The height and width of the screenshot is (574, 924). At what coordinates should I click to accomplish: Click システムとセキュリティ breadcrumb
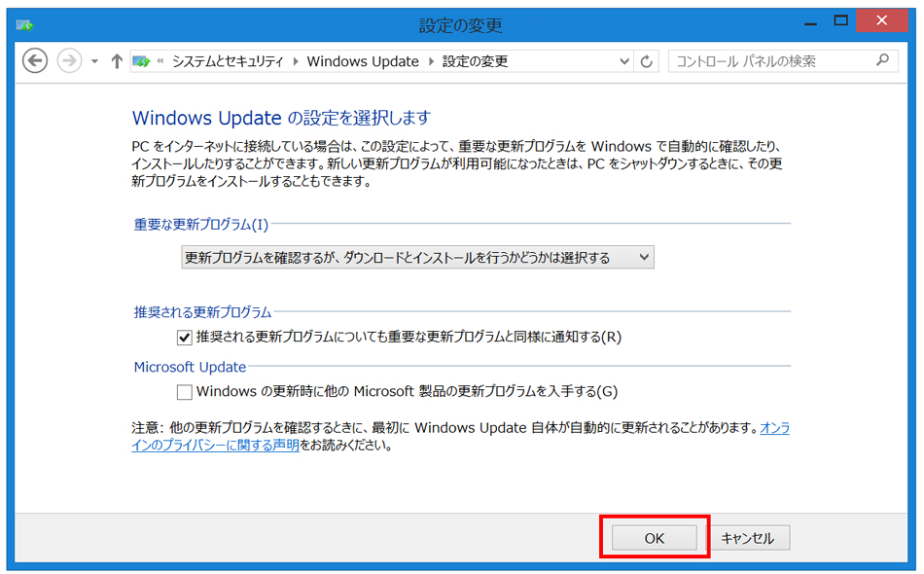click(x=228, y=61)
